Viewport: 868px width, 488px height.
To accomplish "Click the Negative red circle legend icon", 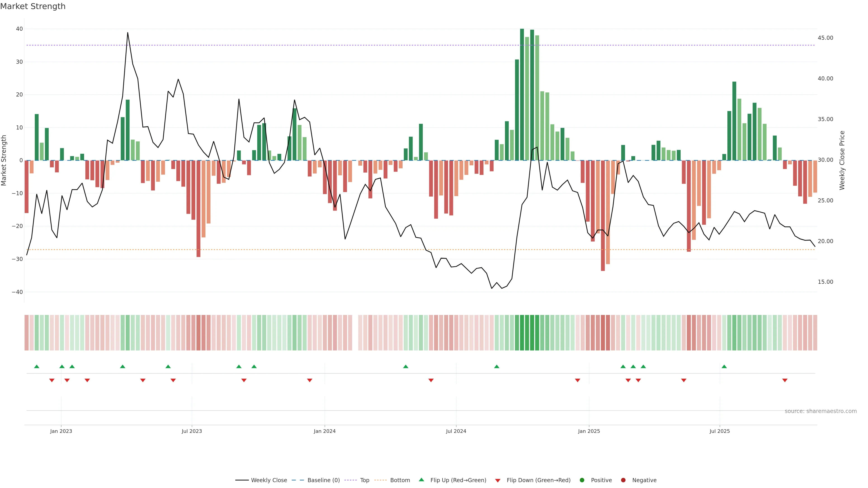I will (x=623, y=480).
